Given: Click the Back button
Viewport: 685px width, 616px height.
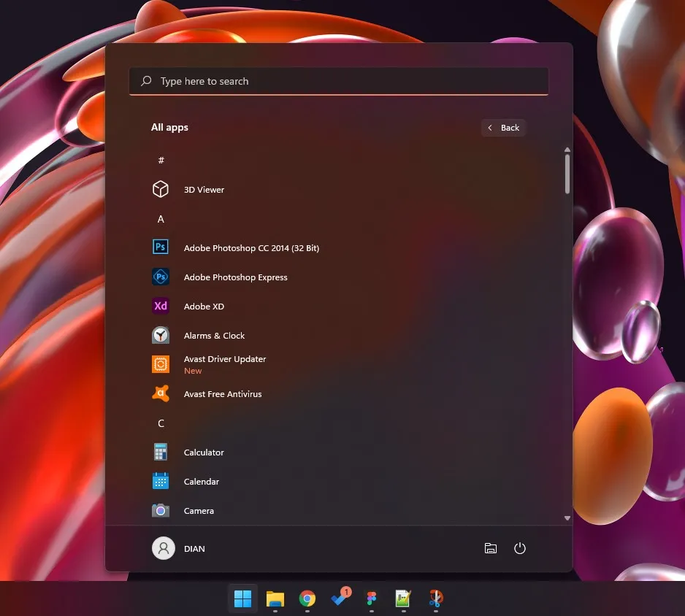Looking at the screenshot, I should click(x=503, y=127).
